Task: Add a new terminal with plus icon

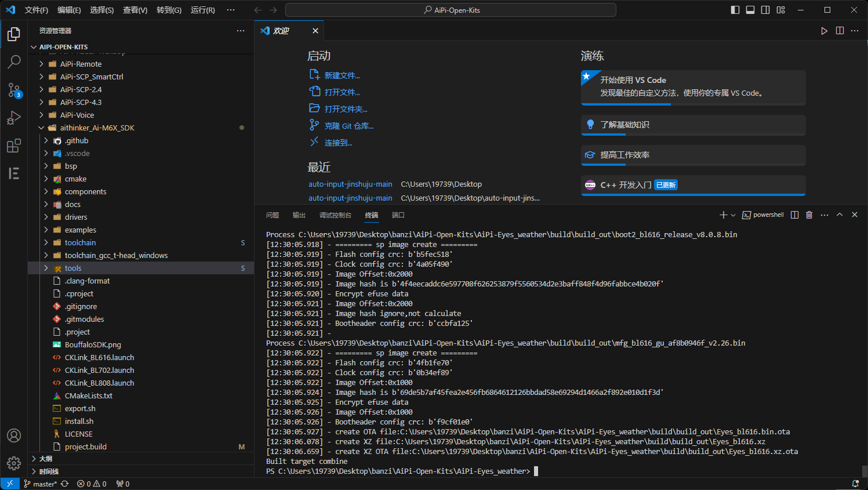Action: (723, 215)
